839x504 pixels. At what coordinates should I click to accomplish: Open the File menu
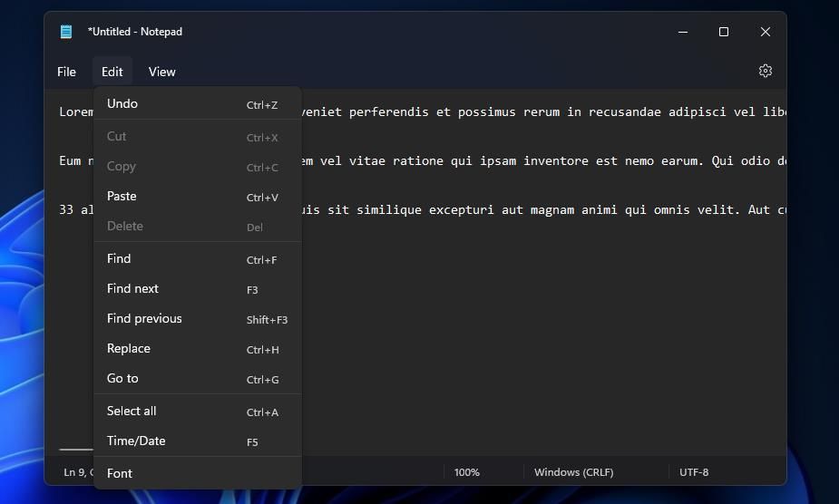(x=66, y=72)
